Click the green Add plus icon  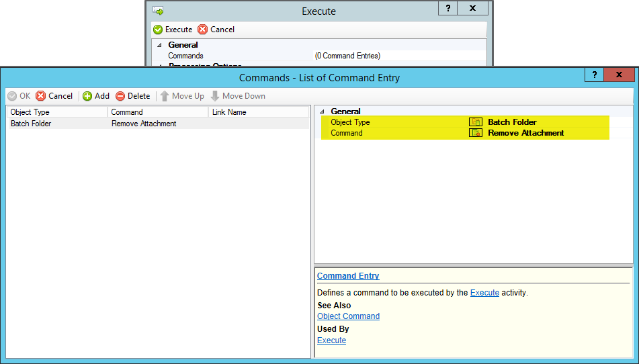tap(87, 96)
